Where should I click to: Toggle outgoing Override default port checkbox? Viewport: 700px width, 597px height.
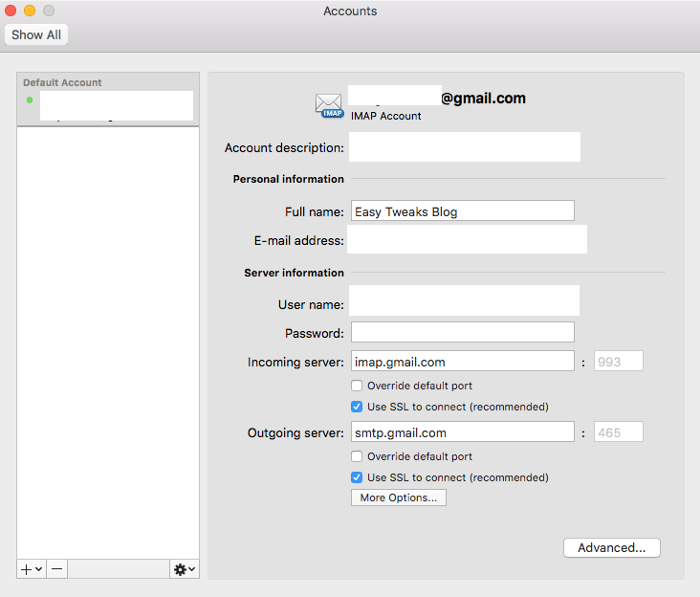pyautogui.click(x=357, y=456)
